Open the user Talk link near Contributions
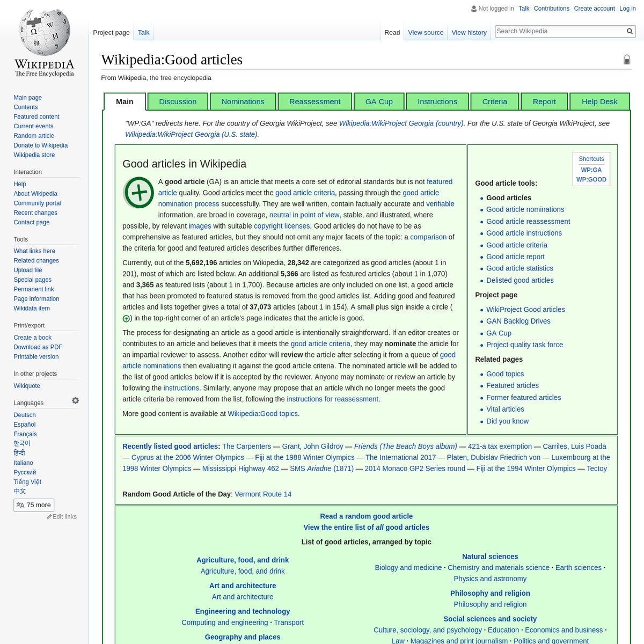This screenshot has width=644, height=644. tap(524, 9)
